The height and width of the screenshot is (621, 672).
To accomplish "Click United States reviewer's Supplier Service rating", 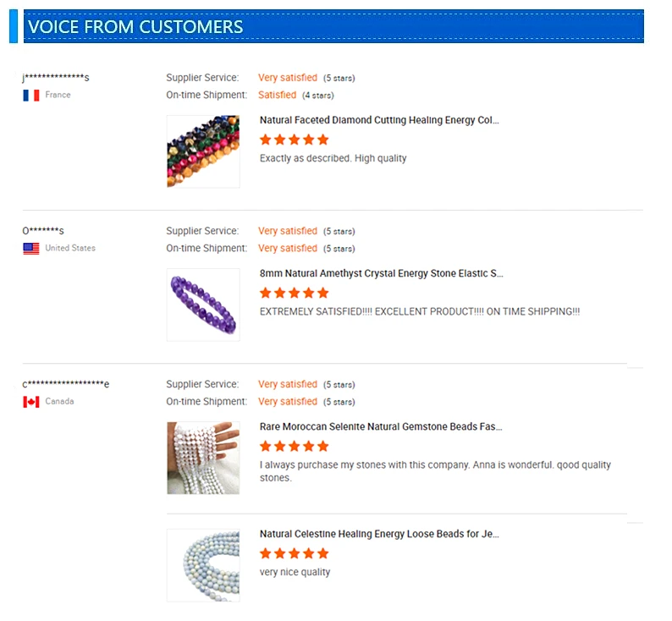I will coord(288,231).
